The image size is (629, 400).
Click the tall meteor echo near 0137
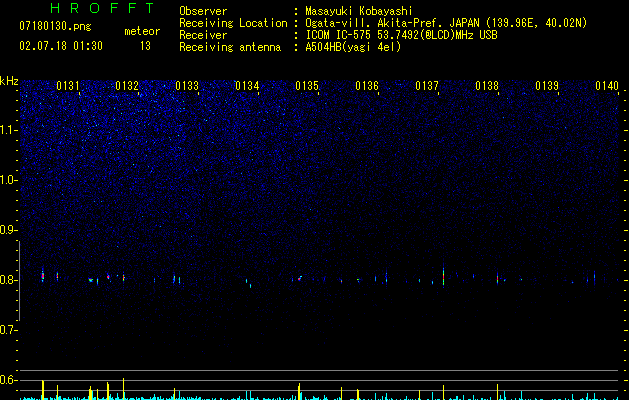pyautogui.click(x=443, y=275)
